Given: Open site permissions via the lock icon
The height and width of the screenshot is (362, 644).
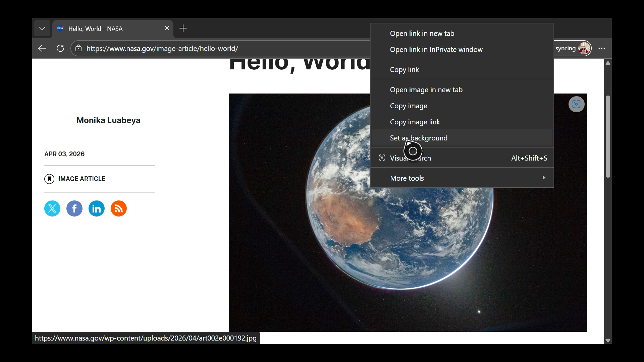Looking at the screenshot, I should tap(78, 48).
